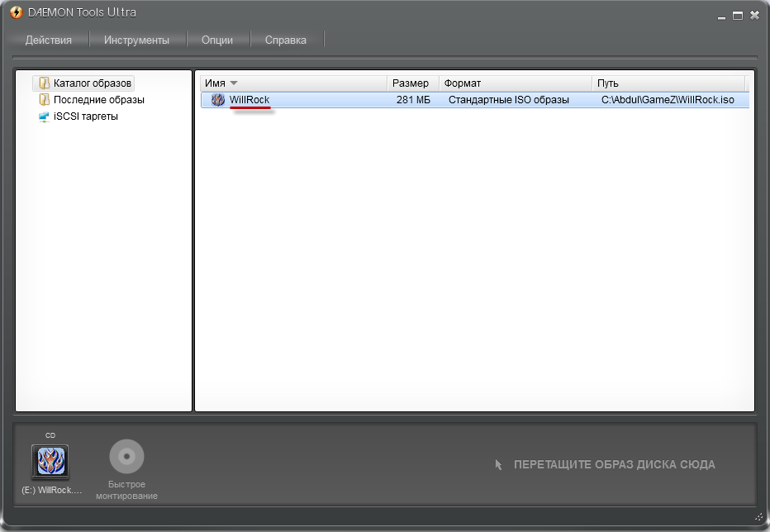The image size is (770, 532).
Task: Sort the list by the Имя column
Action: click(293, 83)
